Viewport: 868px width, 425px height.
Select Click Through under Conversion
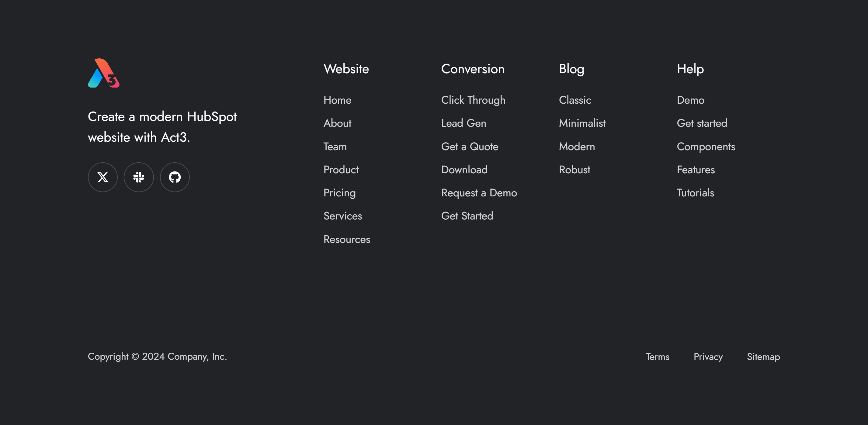[473, 100]
